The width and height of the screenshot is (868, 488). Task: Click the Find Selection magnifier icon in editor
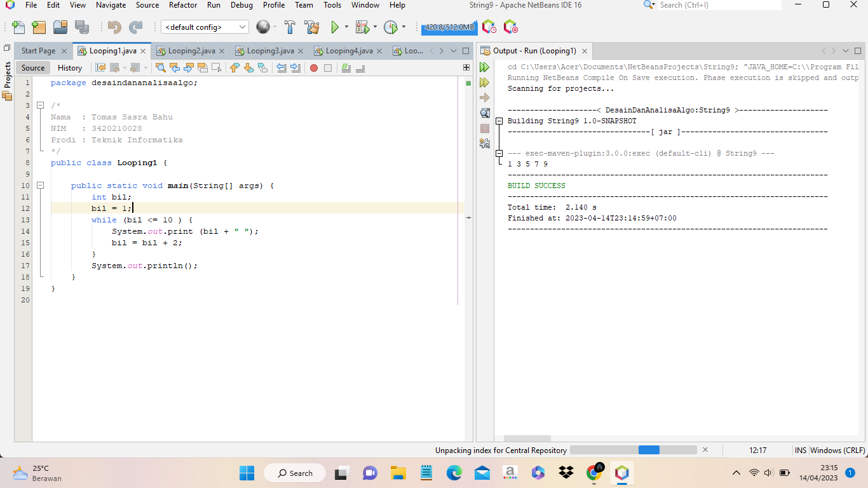click(x=161, y=68)
